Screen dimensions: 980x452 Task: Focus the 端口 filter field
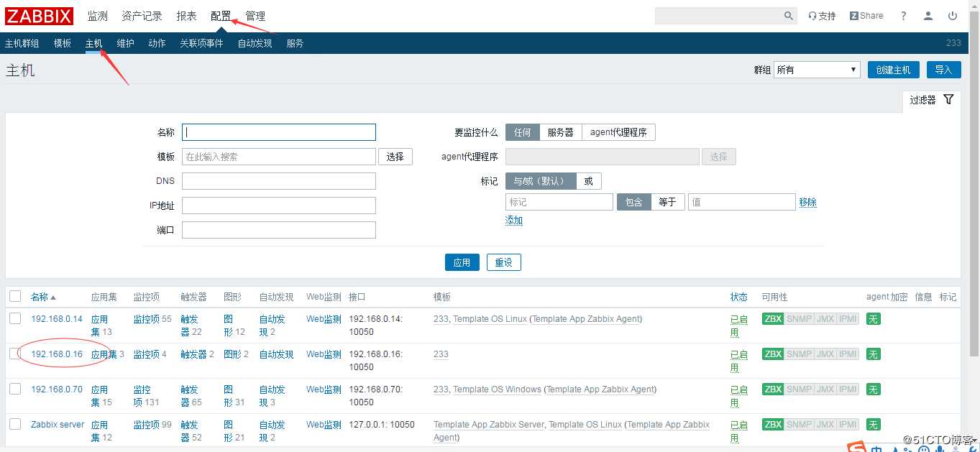pyautogui.click(x=279, y=230)
